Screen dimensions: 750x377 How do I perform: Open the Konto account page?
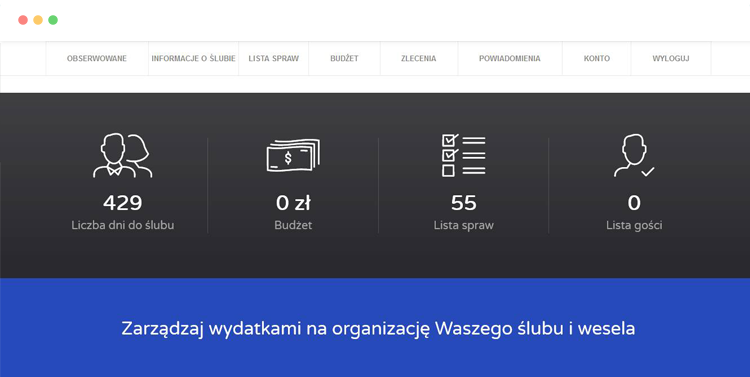point(597,58)
